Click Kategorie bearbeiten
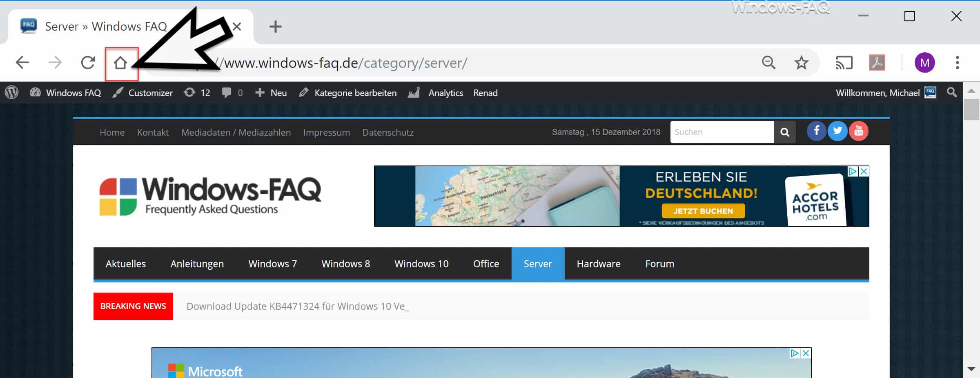Screen dimensions: 980x378 (x=347, y=93)
